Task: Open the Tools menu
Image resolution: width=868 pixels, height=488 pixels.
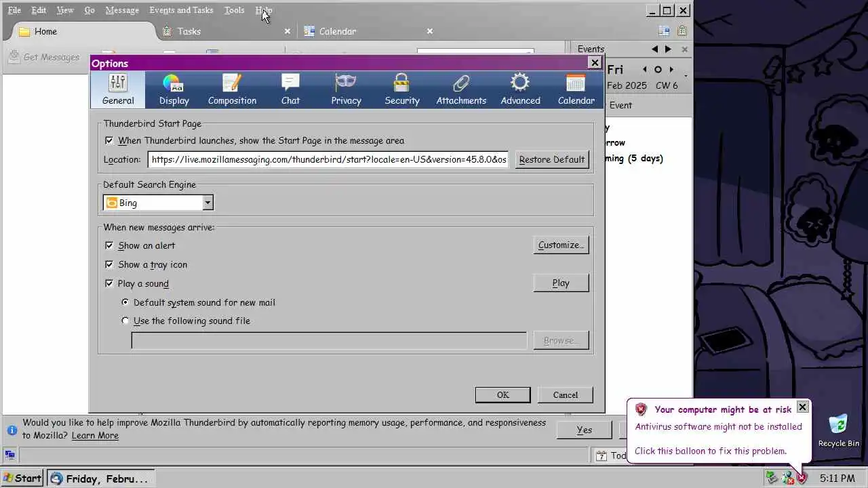Action: [234, 10]
